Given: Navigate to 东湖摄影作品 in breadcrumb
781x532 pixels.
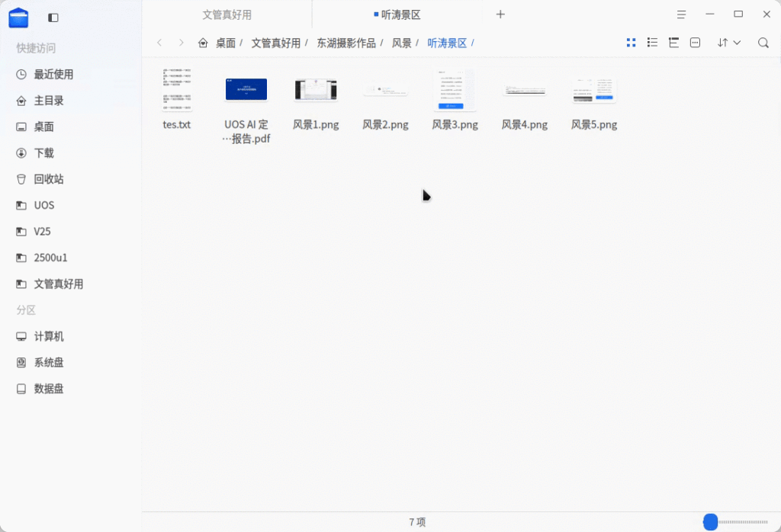Looking at the screenshot, I should click(346, 43).
